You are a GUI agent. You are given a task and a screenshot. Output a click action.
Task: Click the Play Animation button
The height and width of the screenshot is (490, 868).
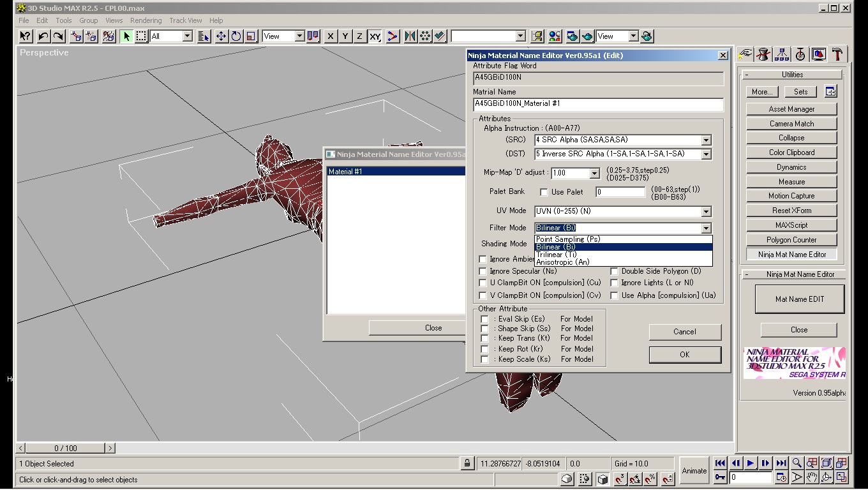pos(751,463)
